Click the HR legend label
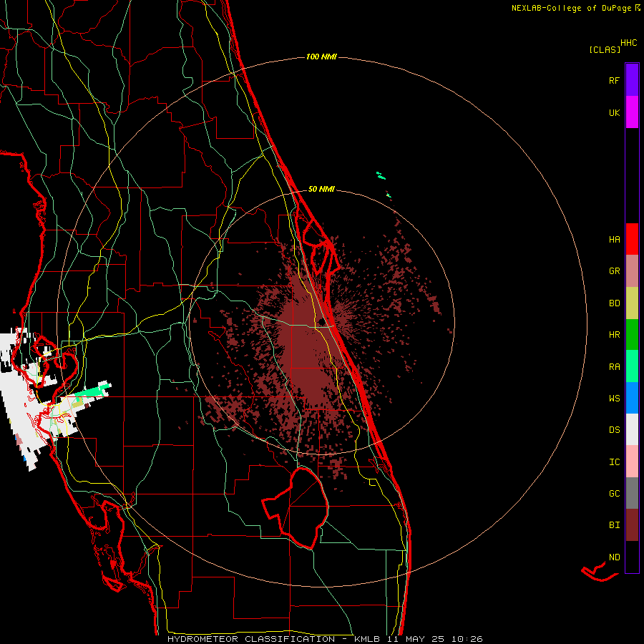This screenshot has width=644, height=644. pyautogui.click(x=614, y=335)
